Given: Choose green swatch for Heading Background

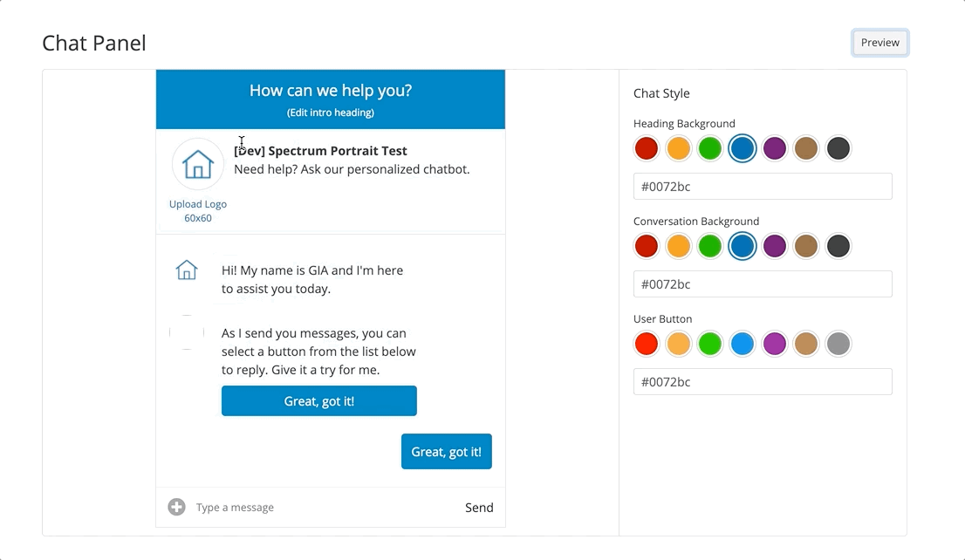Looking at the screenshot, I should point(710,148).
